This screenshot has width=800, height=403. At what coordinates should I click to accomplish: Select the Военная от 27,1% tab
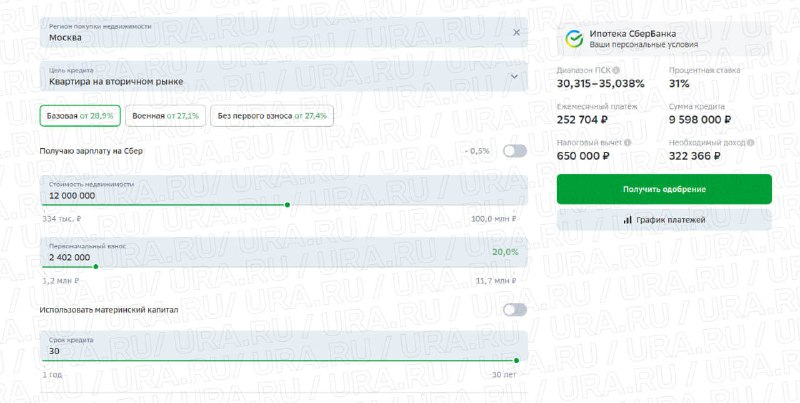pos(165,116)
